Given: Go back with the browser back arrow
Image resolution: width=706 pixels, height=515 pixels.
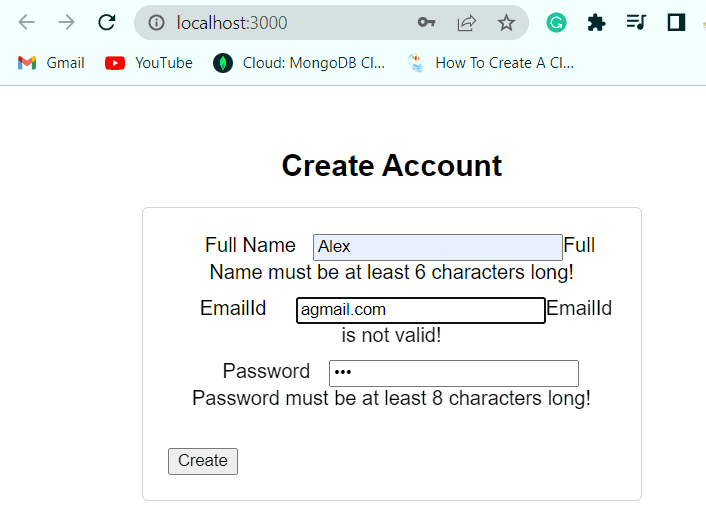Looking at the screenshot, I should coord(27,22).
